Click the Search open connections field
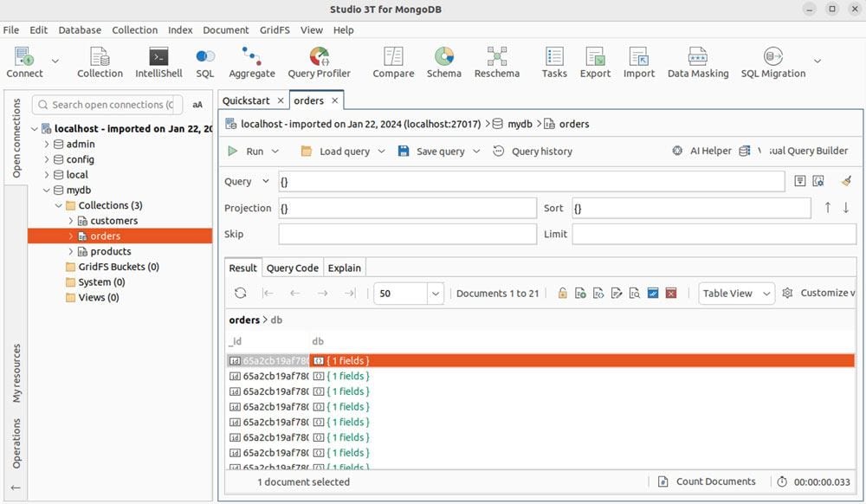This screenshot has height=504, width=866. click(x=108, y=105)
